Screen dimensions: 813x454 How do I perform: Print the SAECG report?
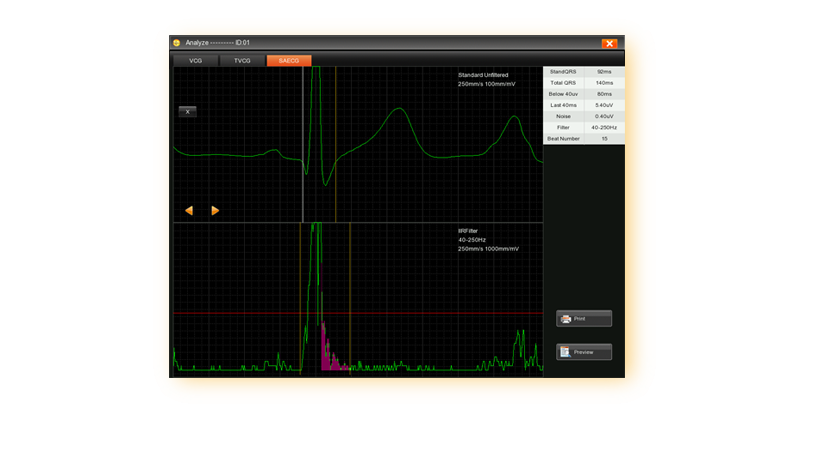pyautogui.click(x=584, y=319)
